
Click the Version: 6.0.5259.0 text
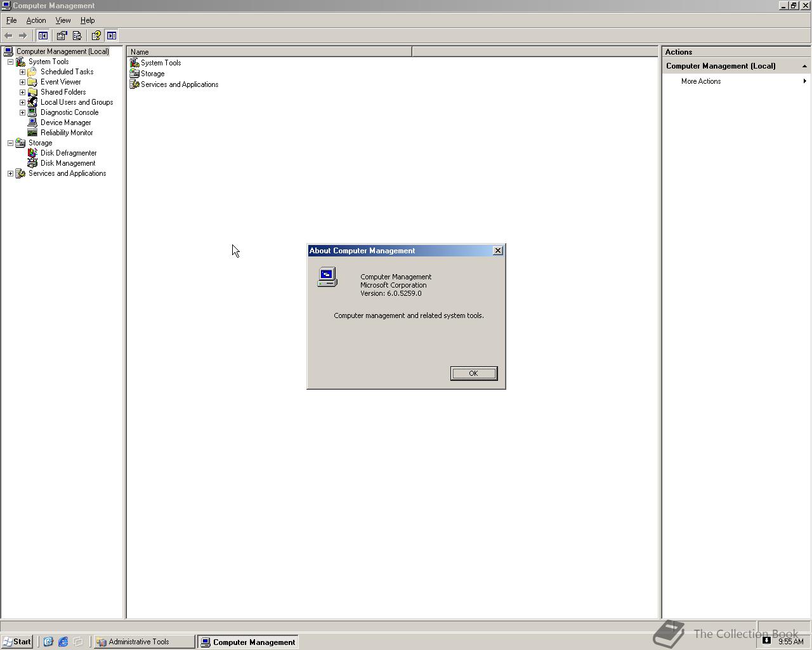[391, 293]
